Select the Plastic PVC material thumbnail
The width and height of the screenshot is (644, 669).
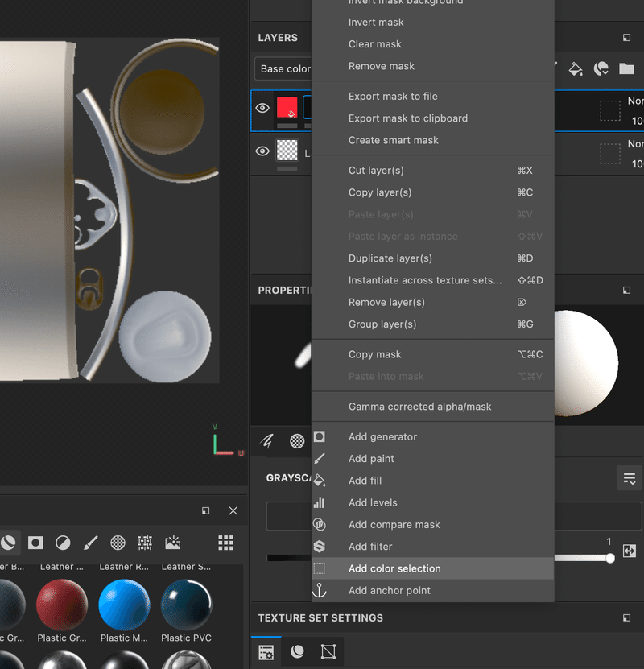tap(186, 605)
